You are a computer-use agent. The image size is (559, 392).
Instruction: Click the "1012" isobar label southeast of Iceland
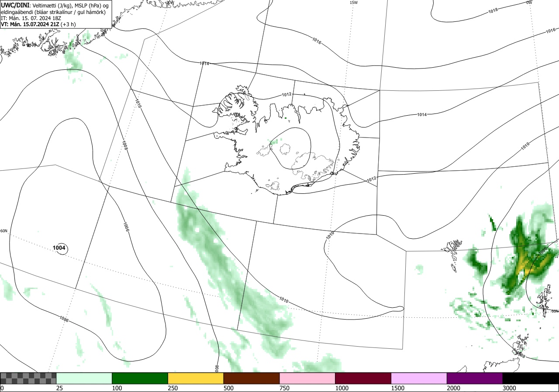click(372, 179)
